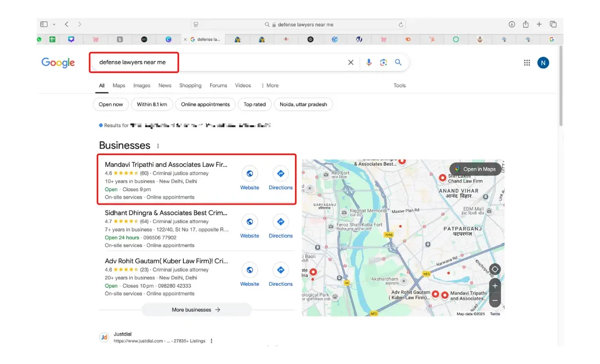Show the Safari sidebar

click(44, 24)
